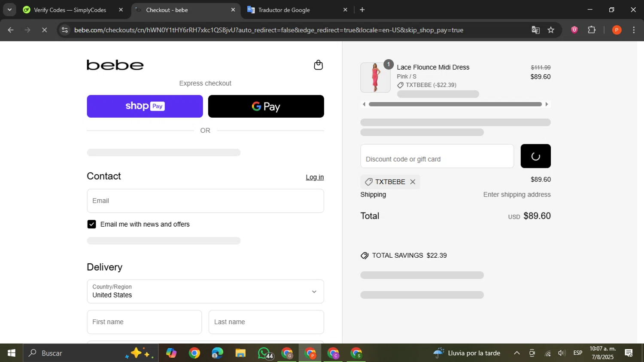Image resolution: width=644 pixels, height=362 pixels.
Task: Close the Traductor de Google tab
Action: [345, 10]
